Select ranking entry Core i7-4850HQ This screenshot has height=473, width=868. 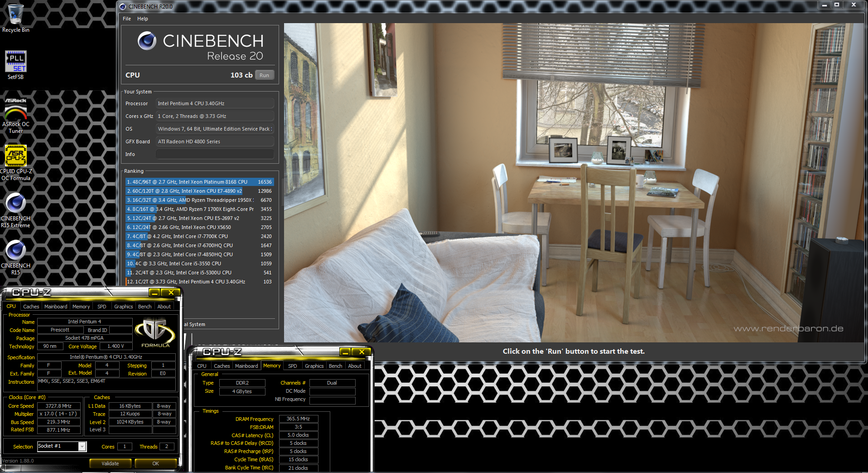click(199, 254)
